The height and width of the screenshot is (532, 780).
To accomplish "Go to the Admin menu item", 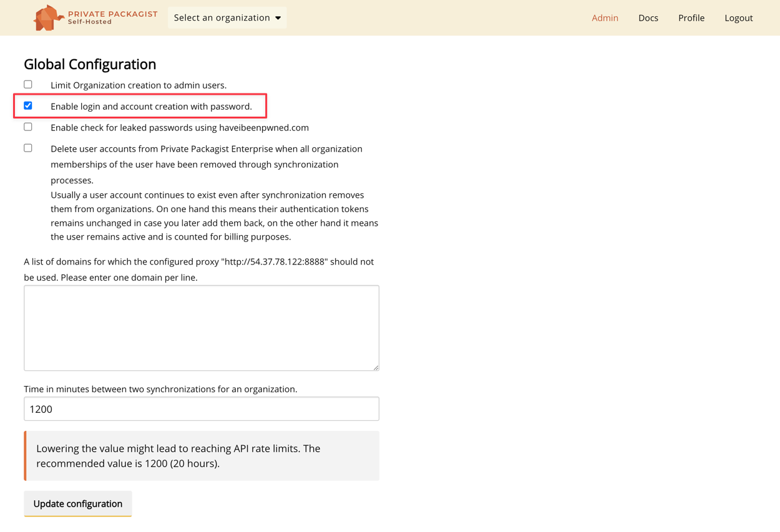I will tap(605, 17).
